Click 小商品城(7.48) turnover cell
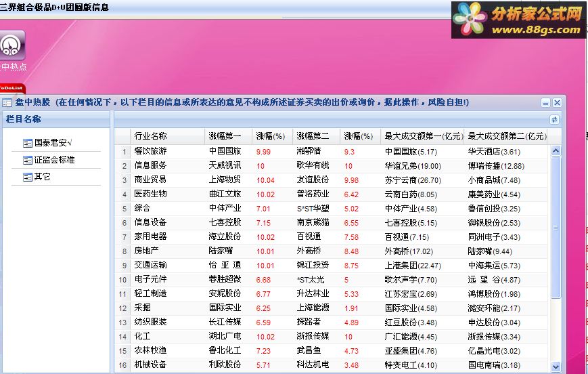 point(494,180)
